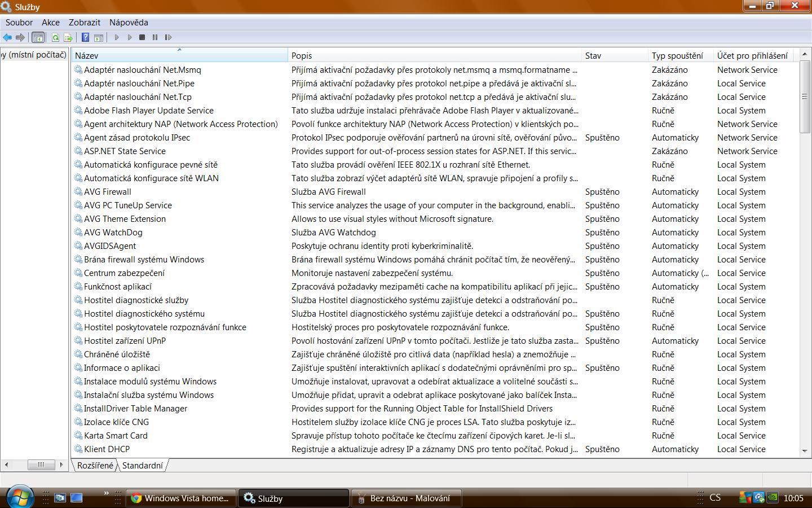Click the gear icon beside AVG Firewall
Image resolution: width=812 pixels, height=508 pixels.
click(x=78, y=192)
